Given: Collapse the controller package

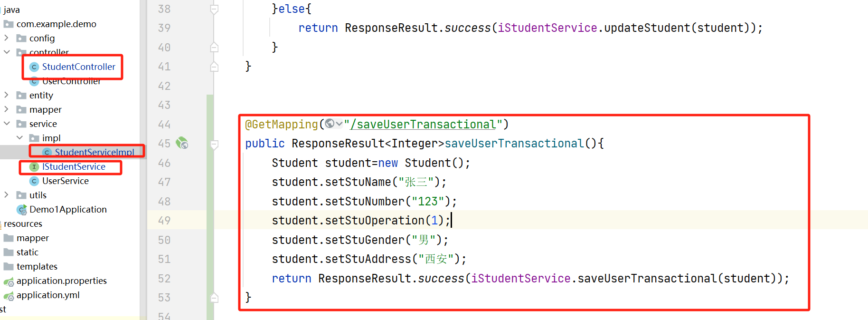Looking at the screenshot, I should pyautogui.click(x=7, y=52).
